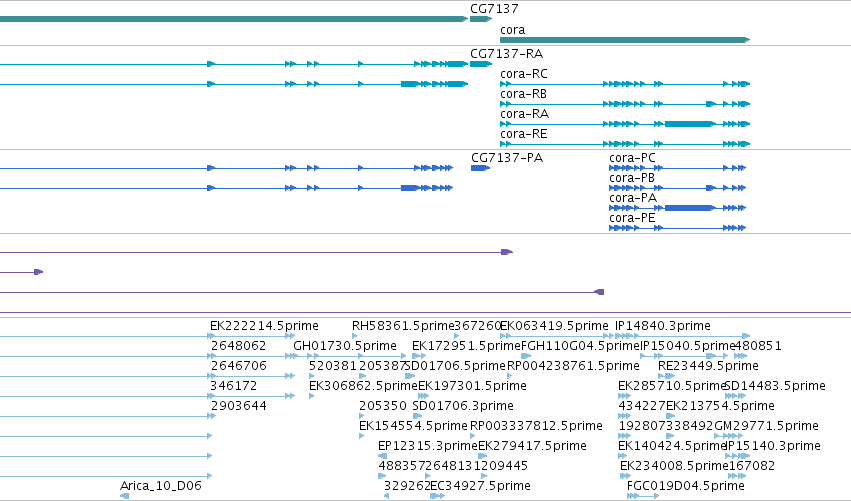This screenshot has height=501, width=851.
Task: Click feature label 1209445
Action: click(500, 467)
